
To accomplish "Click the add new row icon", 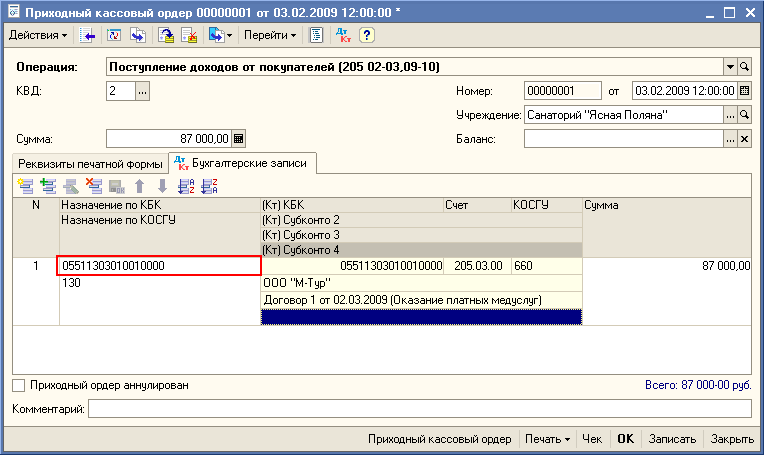I will coord(25,185).
